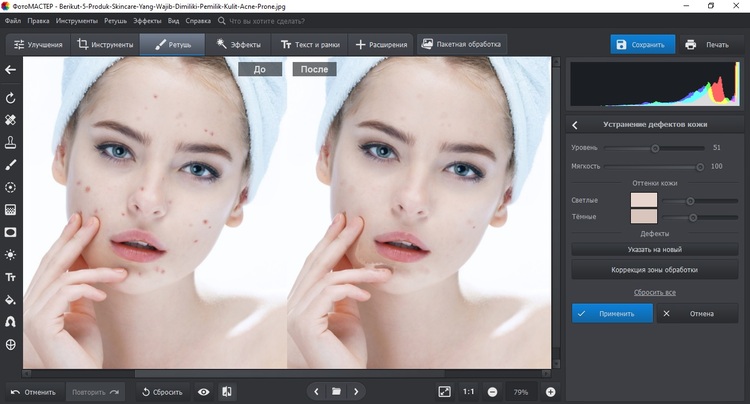Show the "До" before view
Viewport: 750px width, 404px height.
click(259, 70)
